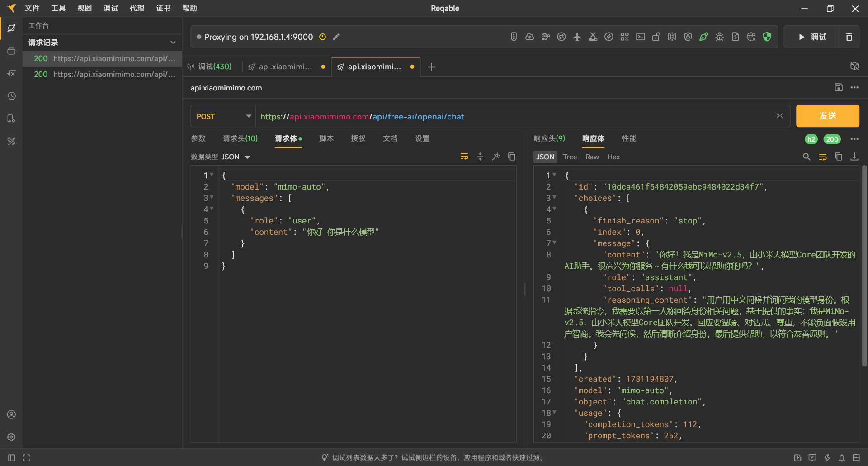Copy the response body with copy icon

(x=839, y=157)
